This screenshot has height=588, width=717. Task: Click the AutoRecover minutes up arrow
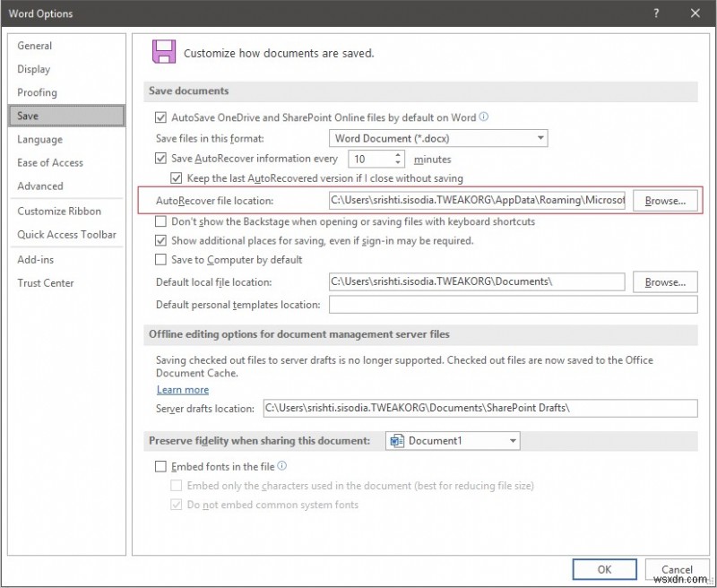pyautogui.click(x=398, y=154)
